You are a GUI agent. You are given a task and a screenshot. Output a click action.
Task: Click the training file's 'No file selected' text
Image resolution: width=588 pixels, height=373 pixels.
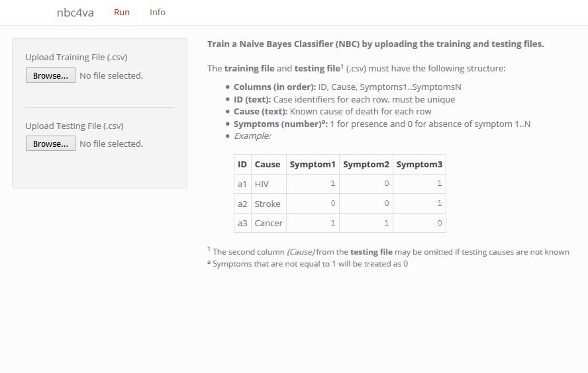point(111,75)
